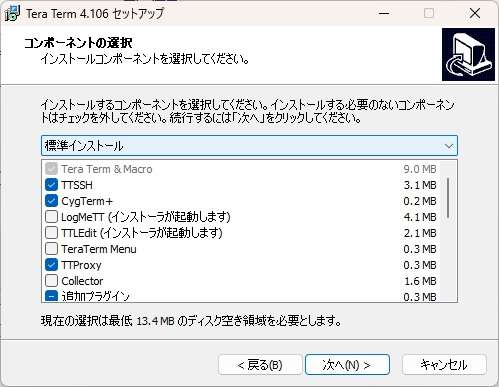This screenshot has height=387, width=499.
Task: Toggle the 追加プラグイン partial checkbox
Action: click(x=51, y=296)
